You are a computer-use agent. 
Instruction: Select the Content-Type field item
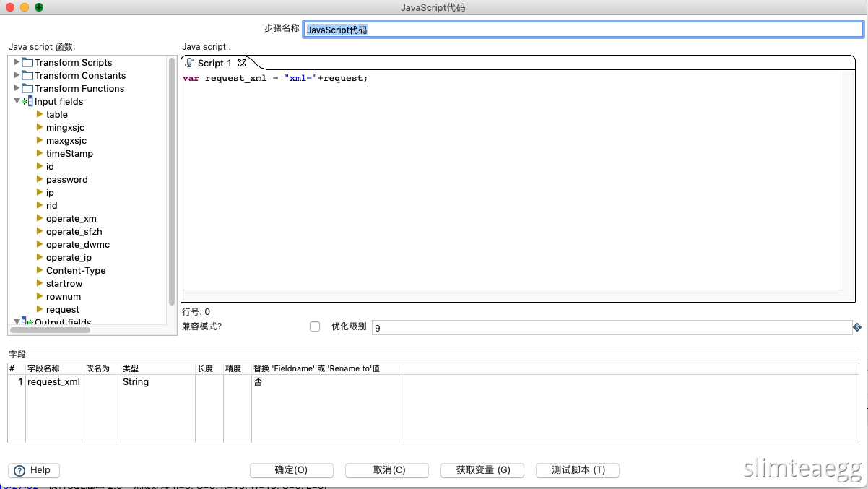[x=76, y=270]
